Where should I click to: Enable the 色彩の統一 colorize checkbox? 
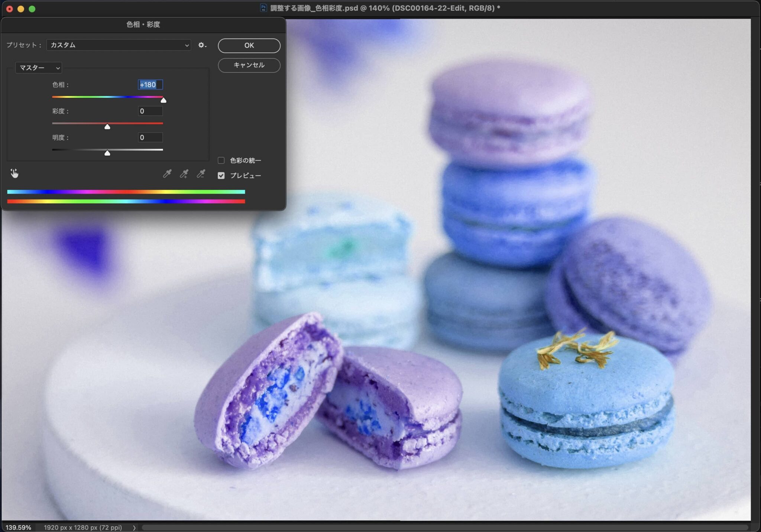pos(221,160)
